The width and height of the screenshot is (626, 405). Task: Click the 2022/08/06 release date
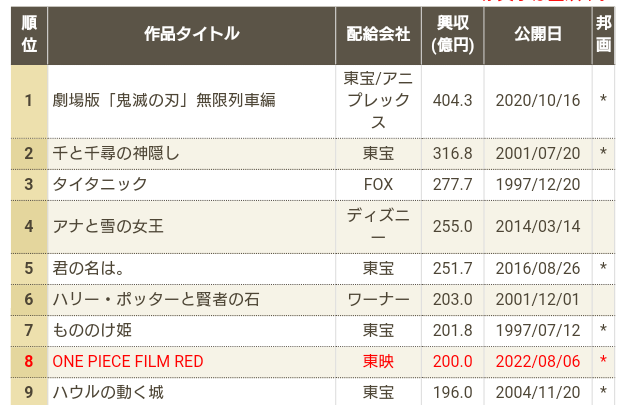538,360
